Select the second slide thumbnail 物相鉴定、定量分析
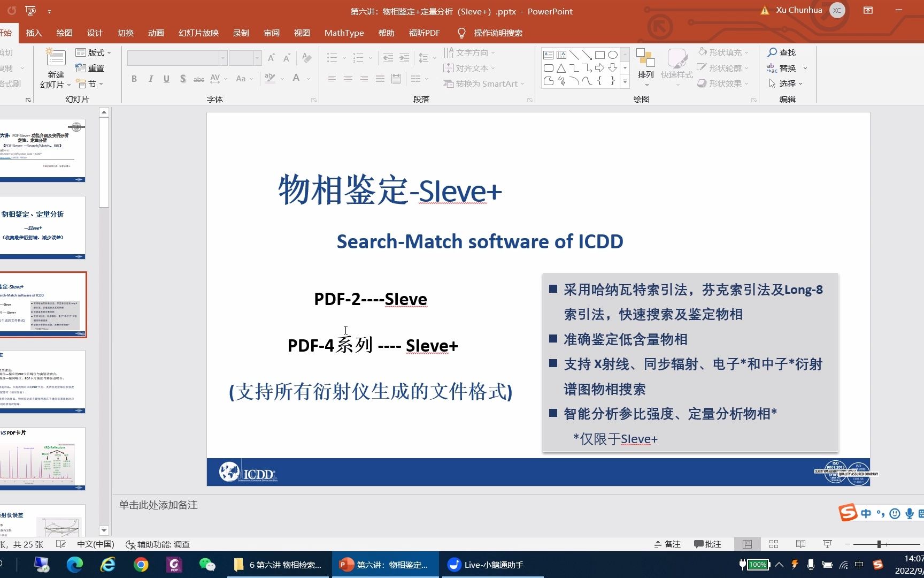Image resolution: width=924 pixels, height=578 pixels. (43, 227)
